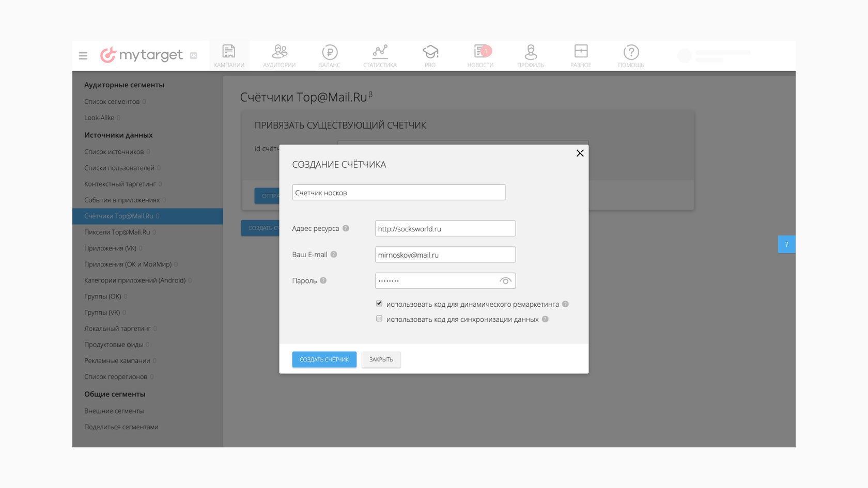
Task: Open Приложения (ОК и МойМир) in sidebar
Action: tap(128, 264)
